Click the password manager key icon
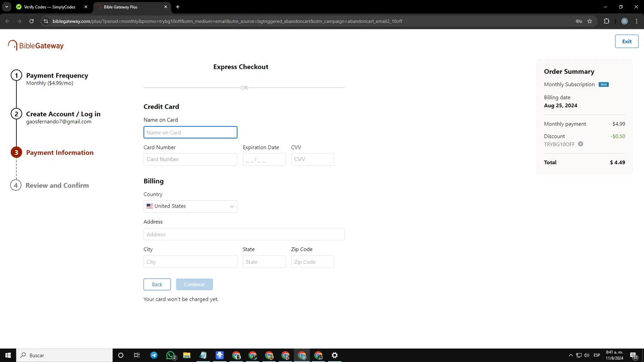Screen dimensions: 644x362 [579, 21]
